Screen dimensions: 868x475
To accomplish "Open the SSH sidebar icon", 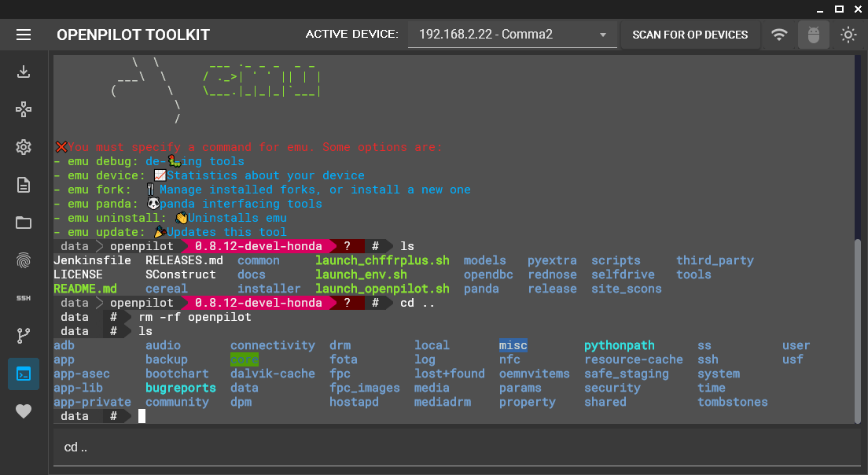I will pyautogui.click(x=24, y=298).
